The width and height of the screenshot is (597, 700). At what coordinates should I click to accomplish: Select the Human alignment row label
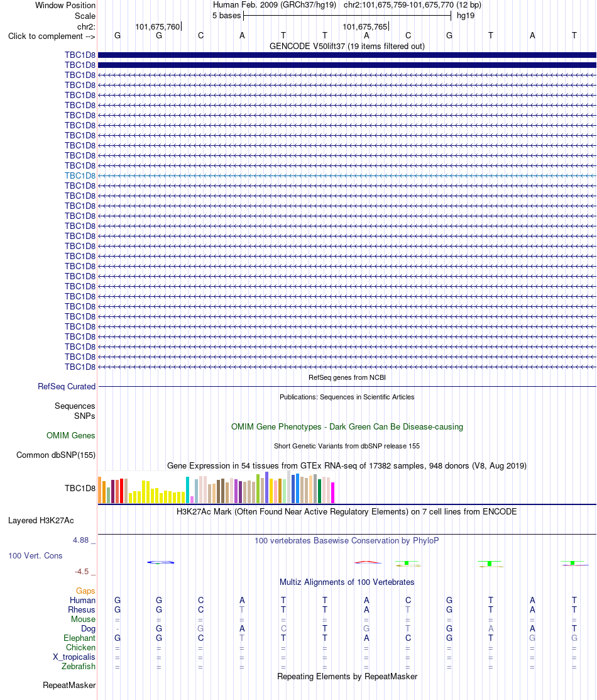click(x=82, y=601)
